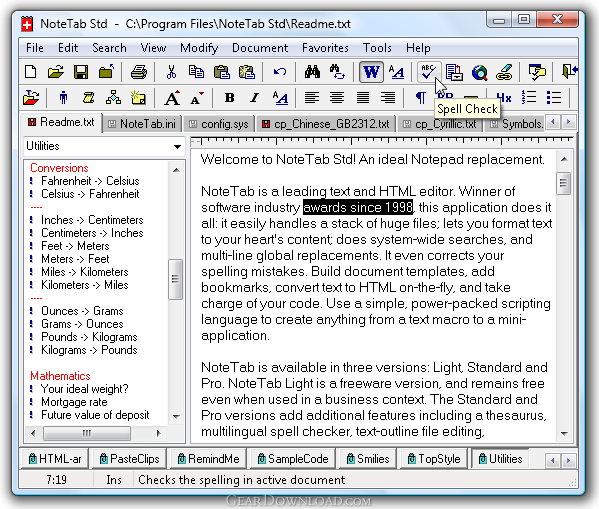
Task: Toggle paragraph marks with the pilcrow icon
Action: coord(421,98)
